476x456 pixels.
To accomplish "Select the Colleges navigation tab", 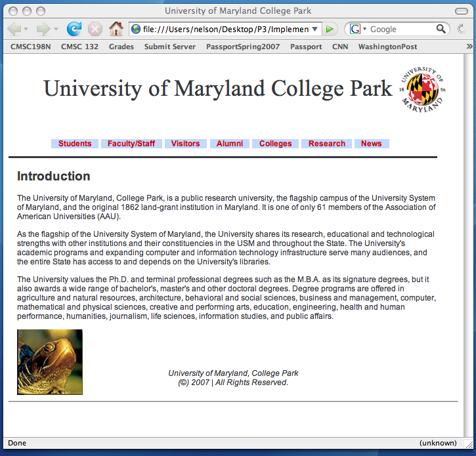I will click(x=275, y=144).
